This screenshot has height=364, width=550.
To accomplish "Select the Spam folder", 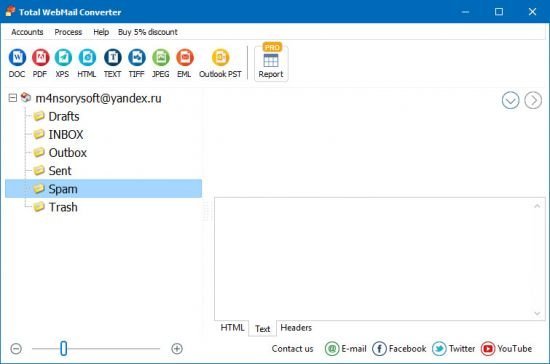I will [x=103, y=189].
